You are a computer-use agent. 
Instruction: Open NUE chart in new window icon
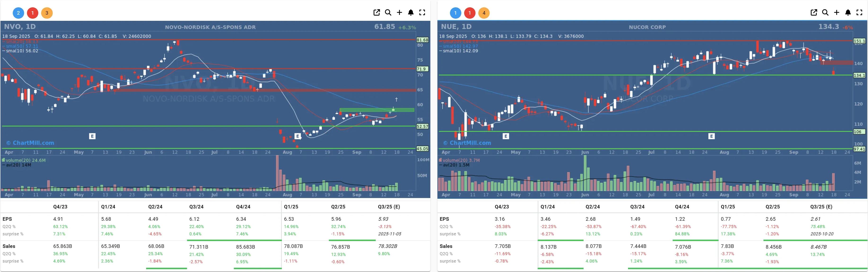814,13
